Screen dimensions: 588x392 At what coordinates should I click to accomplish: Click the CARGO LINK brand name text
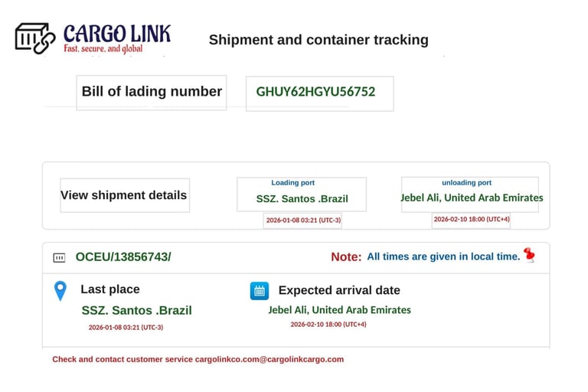click(116, 34)
